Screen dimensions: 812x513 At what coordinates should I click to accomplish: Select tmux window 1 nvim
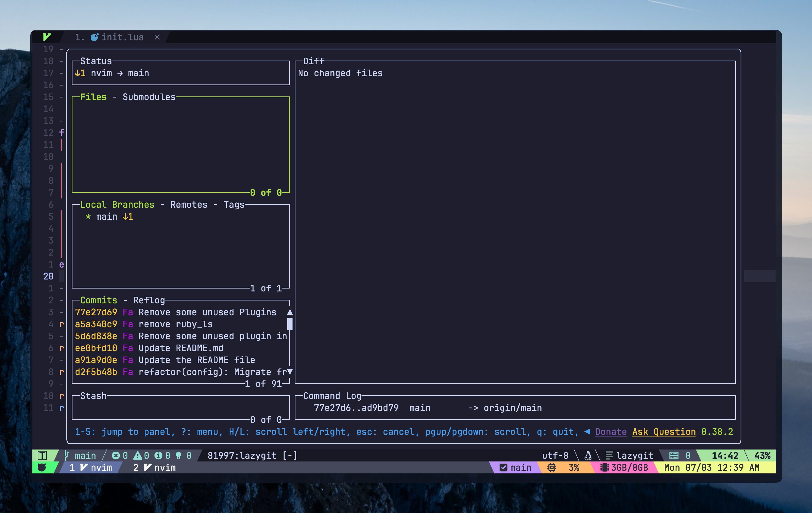coord(90,467)
